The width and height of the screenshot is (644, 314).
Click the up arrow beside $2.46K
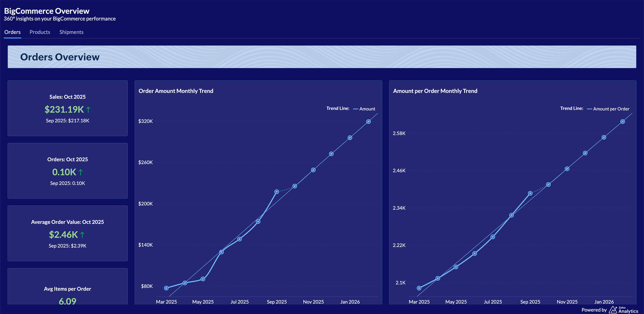coord(82,235)
